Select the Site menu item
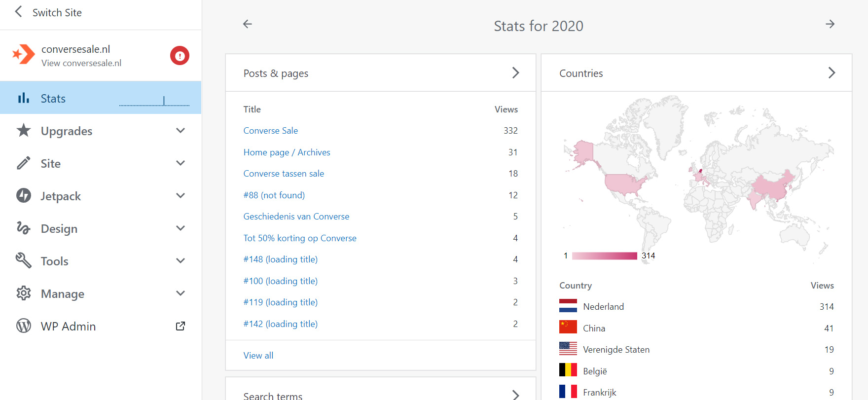 coord(101,163)
